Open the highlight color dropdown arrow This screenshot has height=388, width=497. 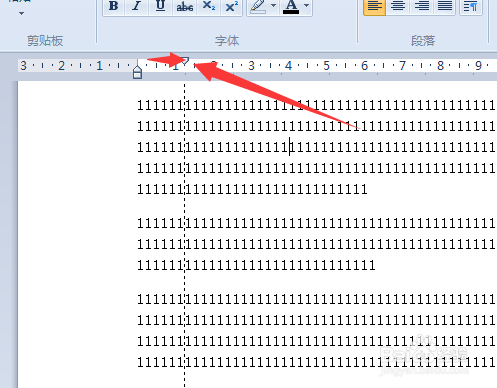274,6
